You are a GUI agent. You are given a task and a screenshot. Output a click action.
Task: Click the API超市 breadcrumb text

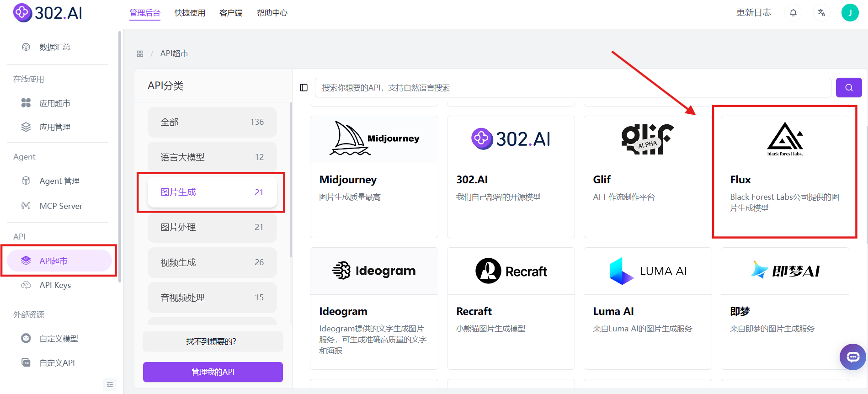coord(174,54)
